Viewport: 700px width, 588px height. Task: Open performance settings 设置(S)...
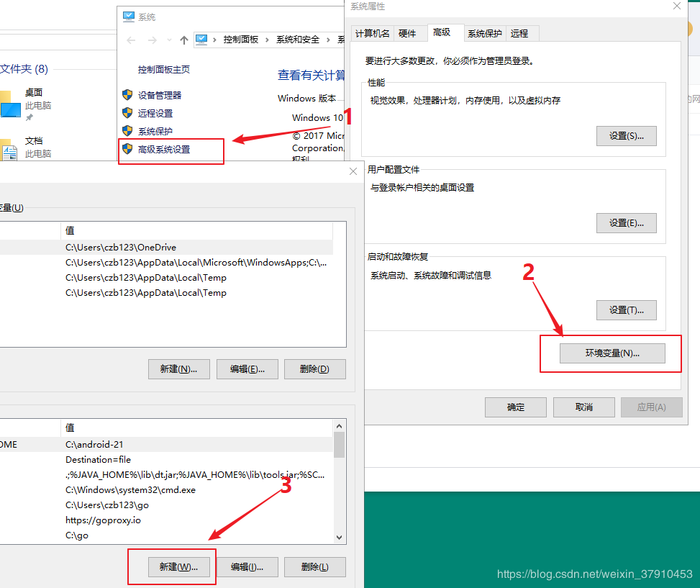click(627, 136)
